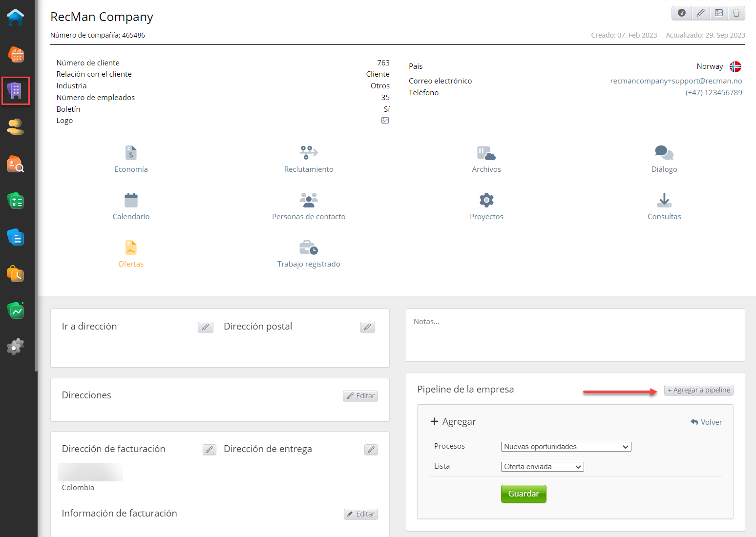This screenshot has width=756, height=537.
Task: Click Agregar a pipeline button
Action: pos(698,390)
